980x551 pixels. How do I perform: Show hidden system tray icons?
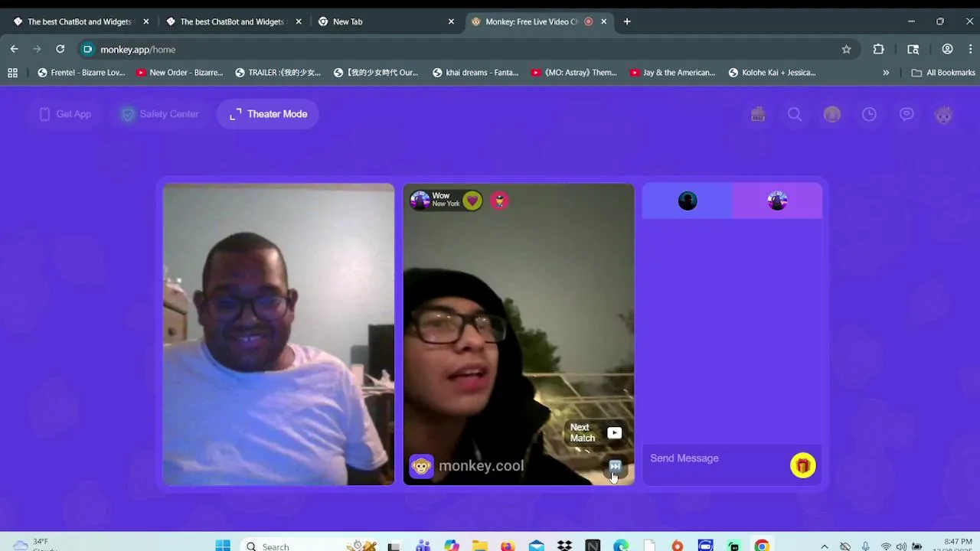click(825, 546)
